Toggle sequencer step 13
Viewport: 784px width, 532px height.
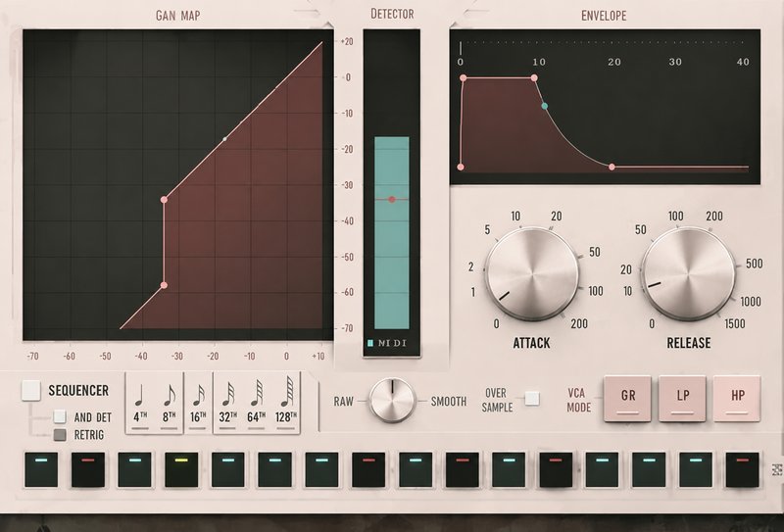[603, 469]
